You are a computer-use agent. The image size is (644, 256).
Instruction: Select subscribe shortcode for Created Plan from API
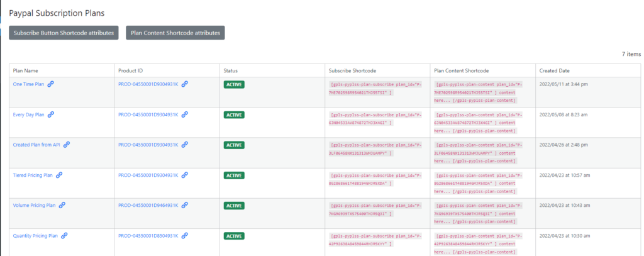point(375,149)
